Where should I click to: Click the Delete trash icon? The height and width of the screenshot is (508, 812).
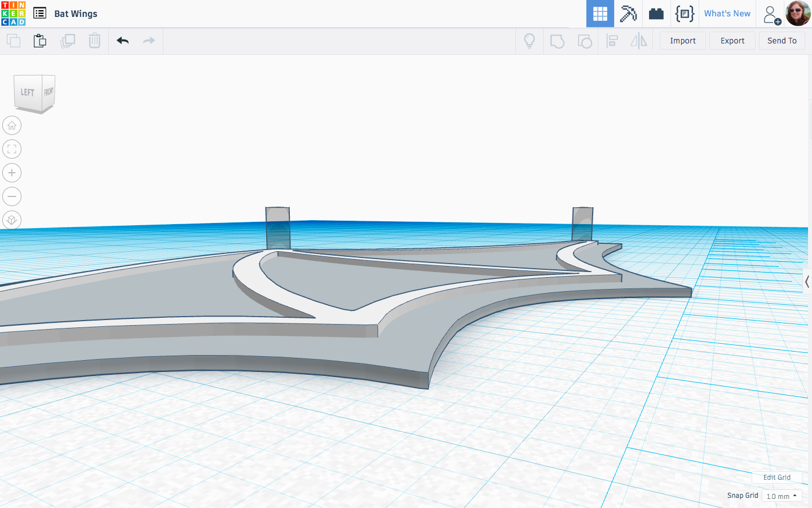(95, 41)
